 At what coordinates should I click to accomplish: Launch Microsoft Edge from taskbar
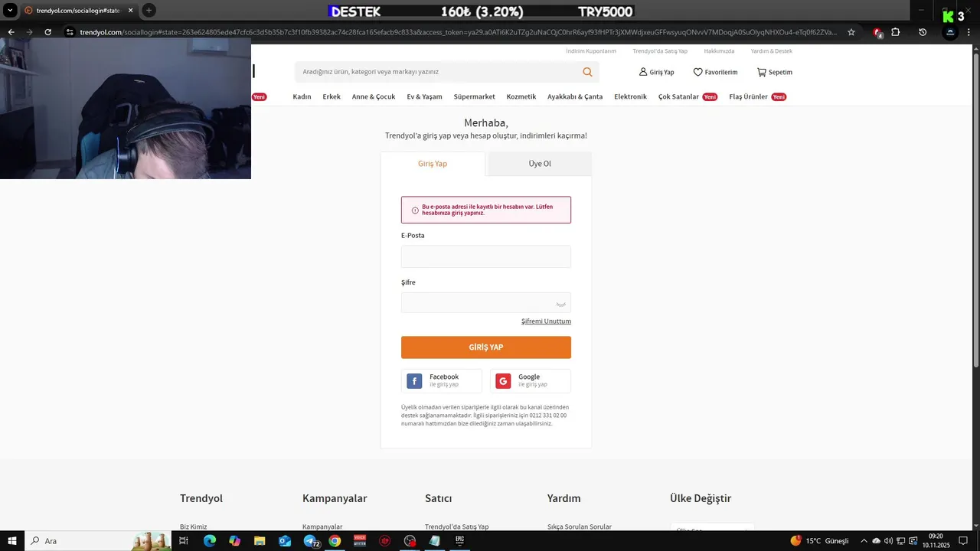pos(209,541)
